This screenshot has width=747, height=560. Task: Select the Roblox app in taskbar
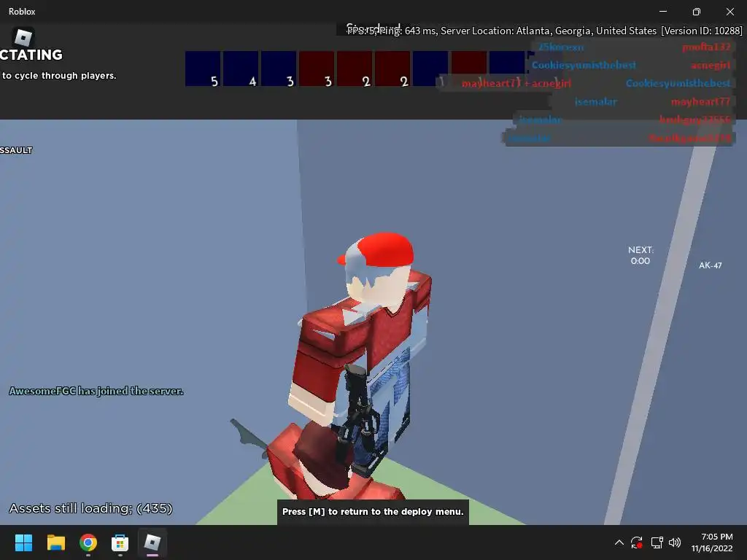tap(152, 542)
